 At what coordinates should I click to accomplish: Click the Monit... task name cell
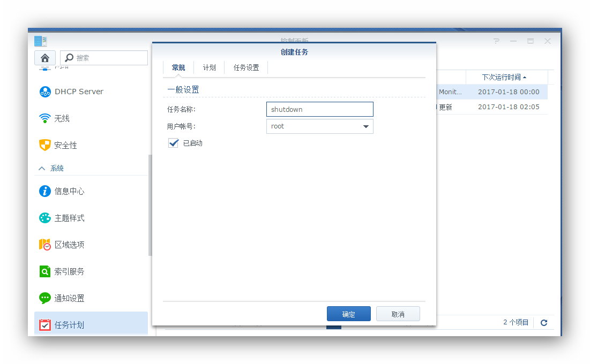[450, 92]
